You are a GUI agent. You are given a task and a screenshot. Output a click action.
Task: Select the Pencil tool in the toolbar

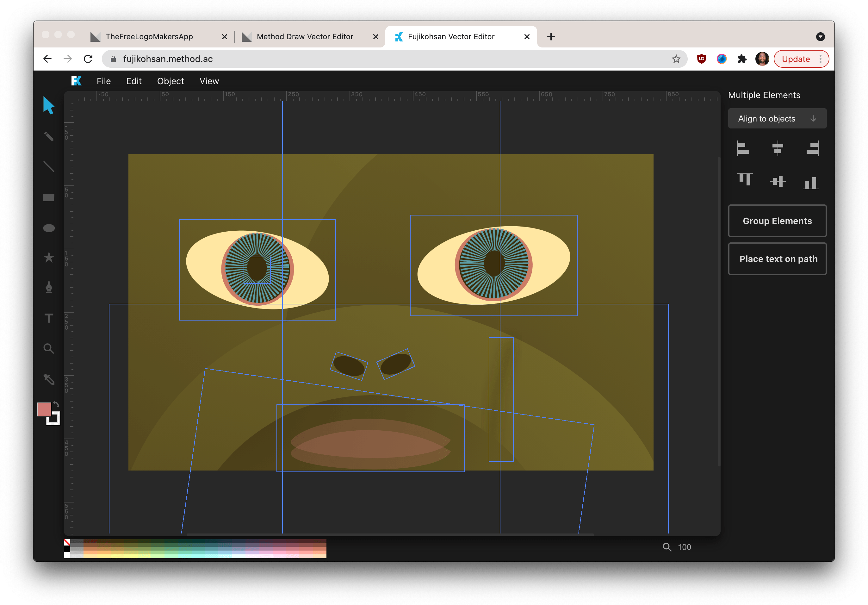point(48,136)
